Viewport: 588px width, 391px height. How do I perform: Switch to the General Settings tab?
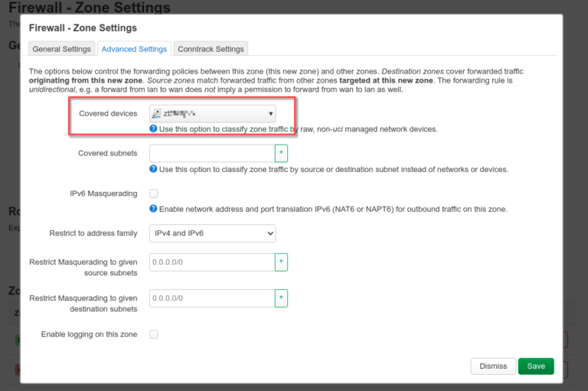tap(60, 49)
